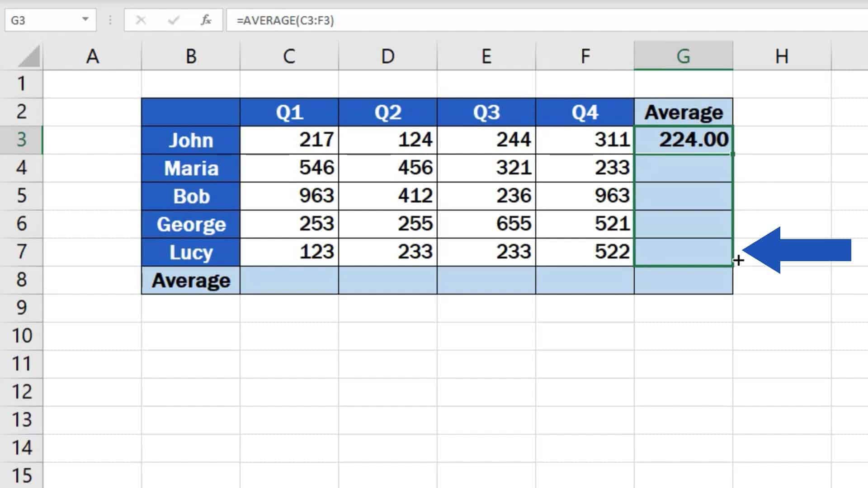Cancel the formula using the X icon
Screen dimensions: 868x488
(142, 20)
